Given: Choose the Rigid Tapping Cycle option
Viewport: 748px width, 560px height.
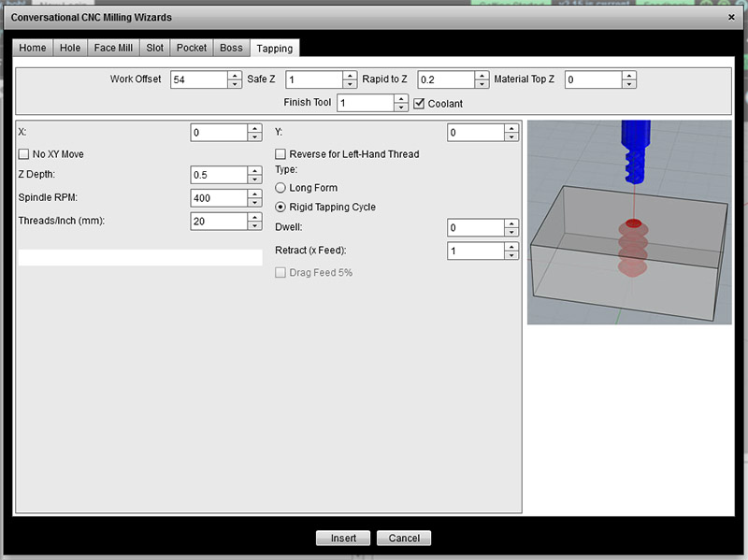Looking at the screenshot, I should pyautogui.click(x=280, y=207).
